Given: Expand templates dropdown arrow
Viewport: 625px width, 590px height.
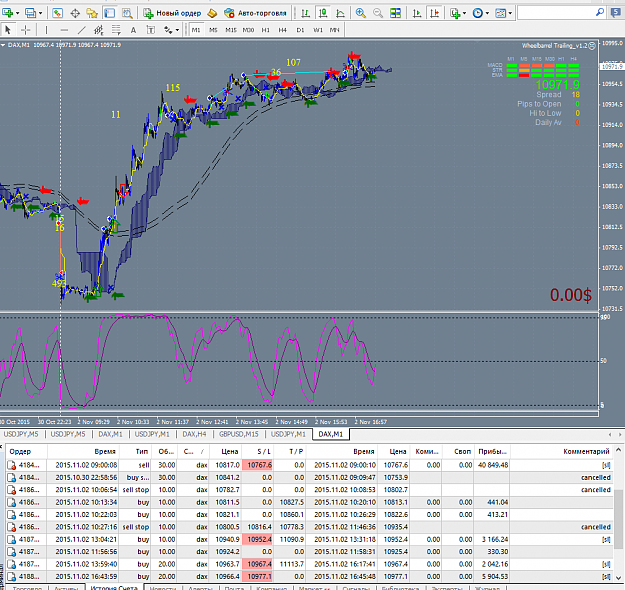Looking at the screenshot, I should tap(510, 13).
